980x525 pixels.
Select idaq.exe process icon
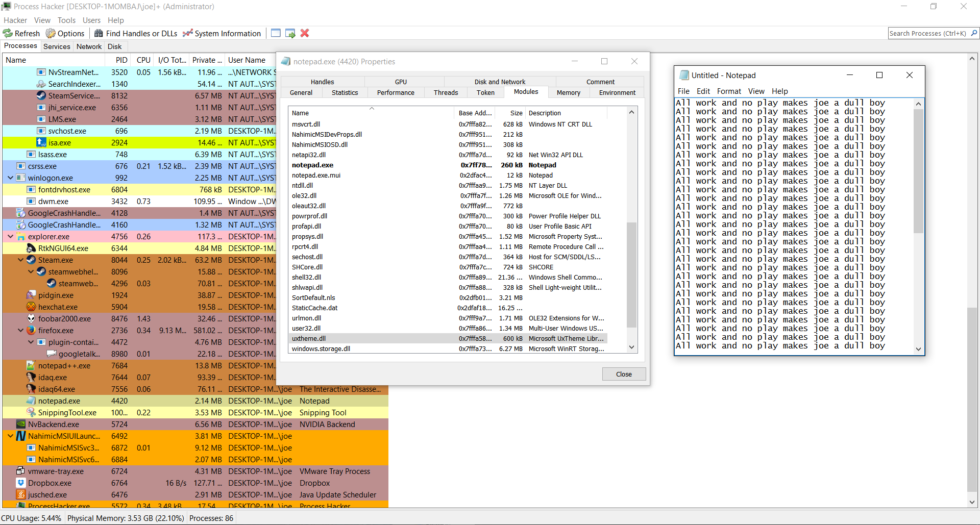click(x=31, y=377)
